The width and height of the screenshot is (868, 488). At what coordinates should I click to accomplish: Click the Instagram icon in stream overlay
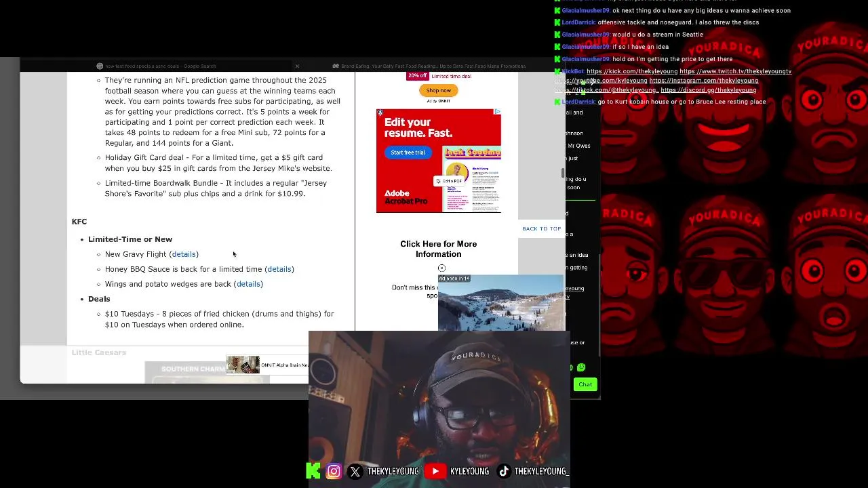[334, 471]
